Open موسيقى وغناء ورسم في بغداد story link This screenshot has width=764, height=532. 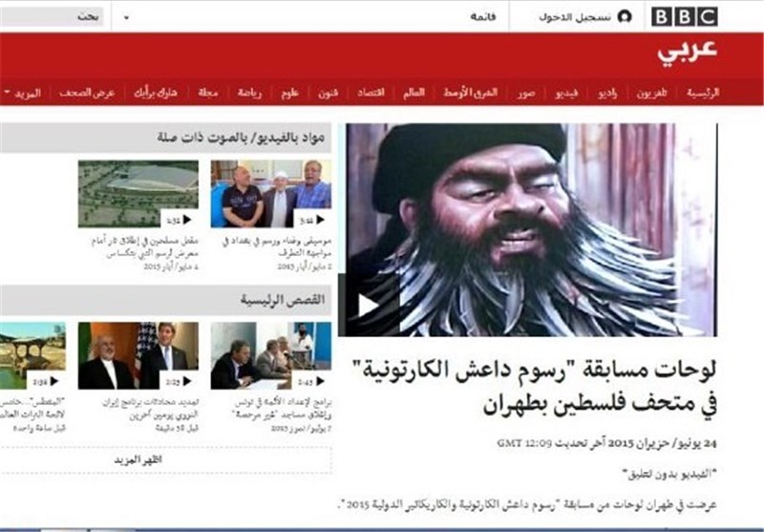pos(278,246)
